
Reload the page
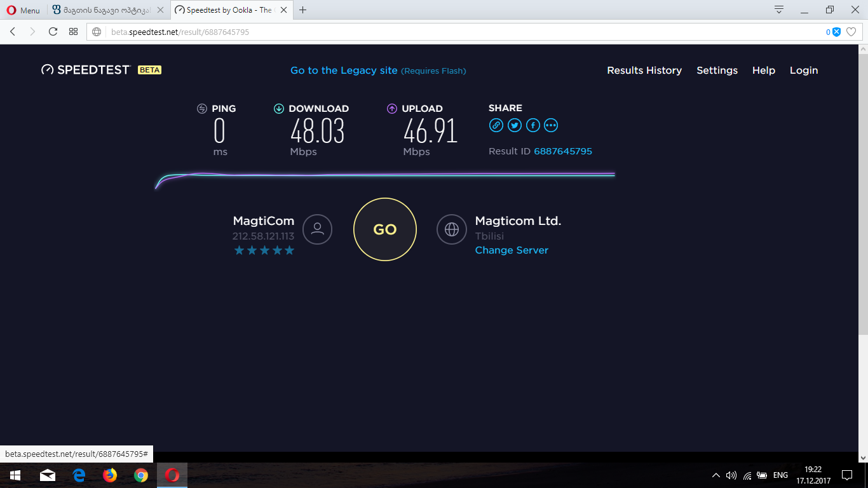53,32
